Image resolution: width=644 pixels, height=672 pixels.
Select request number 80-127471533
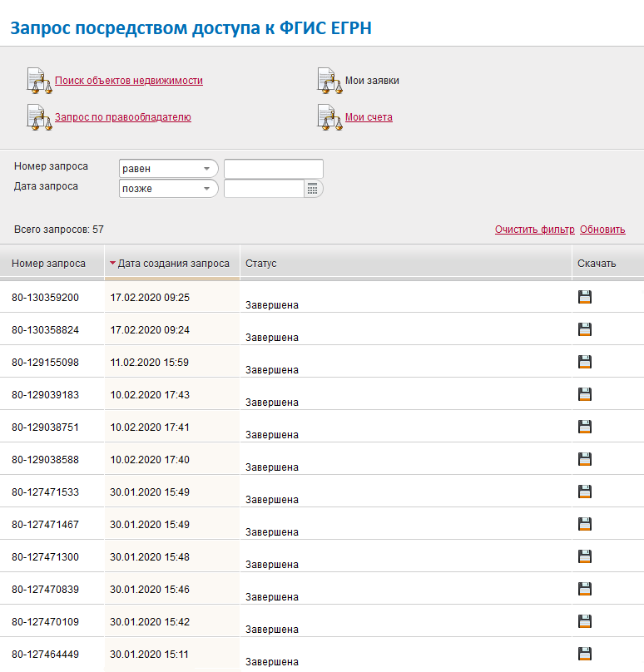click(x=45, y=492)
